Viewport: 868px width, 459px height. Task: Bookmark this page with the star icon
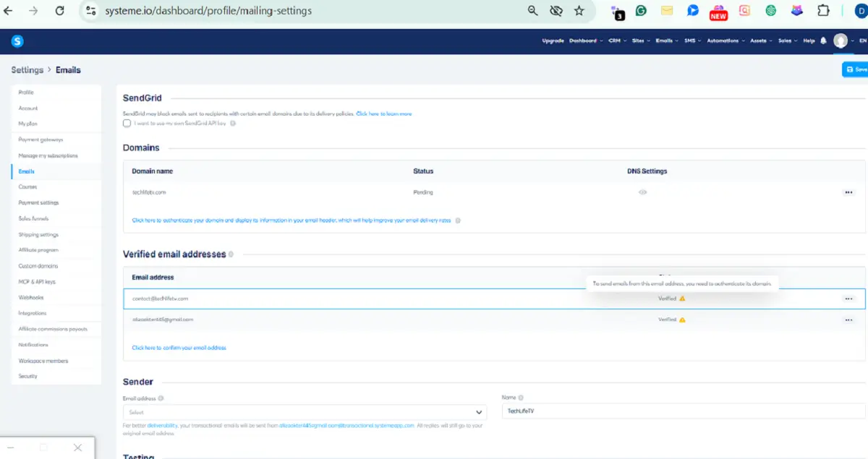click(x=579, y=11)
